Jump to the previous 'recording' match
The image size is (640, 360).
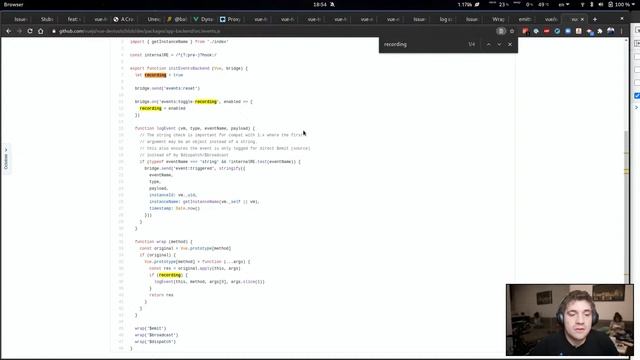point(489,44)
